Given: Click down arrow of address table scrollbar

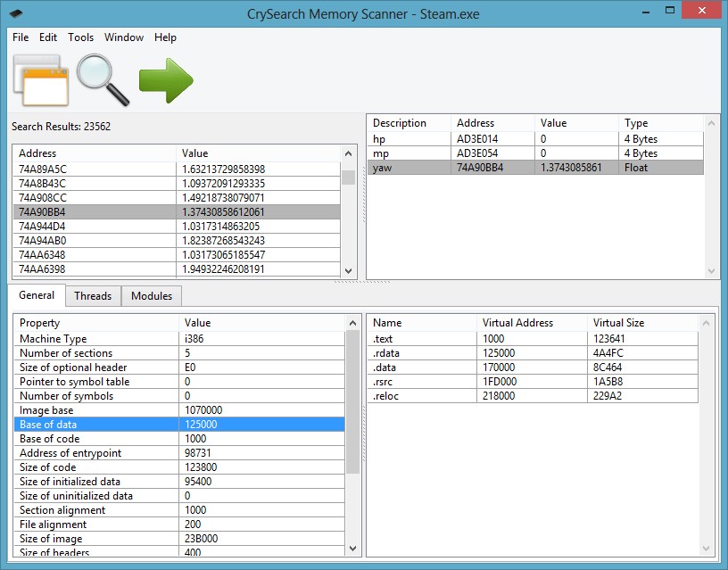Looking at the screenshot, I should [711, 271].
